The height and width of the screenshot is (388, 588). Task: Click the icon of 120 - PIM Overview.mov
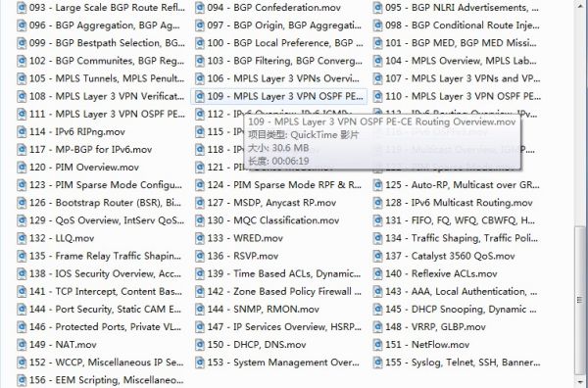tap(22, 168)
